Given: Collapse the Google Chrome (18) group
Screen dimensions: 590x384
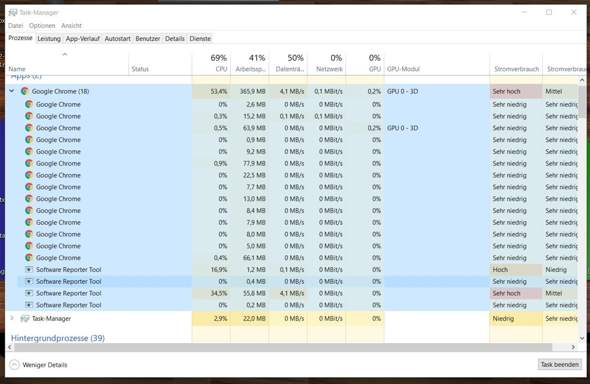Looking at the screenshot, I should coord(12,91).
